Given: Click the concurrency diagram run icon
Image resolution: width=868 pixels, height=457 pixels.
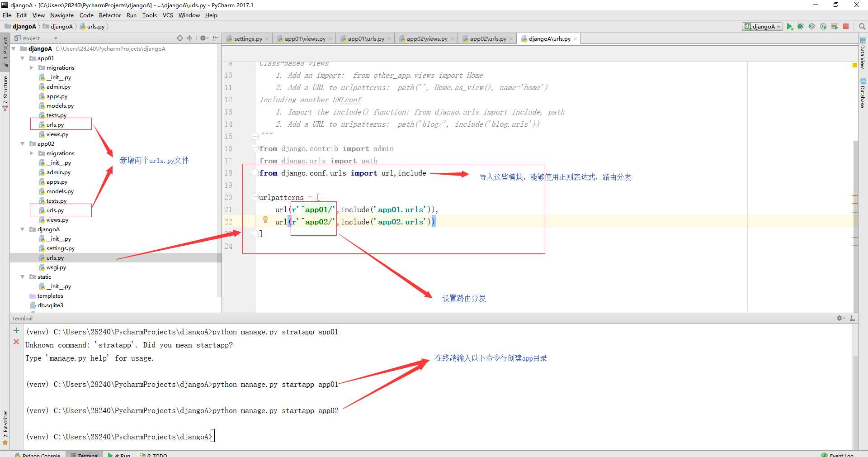Looking at the screenshot, I should (835, 27).
